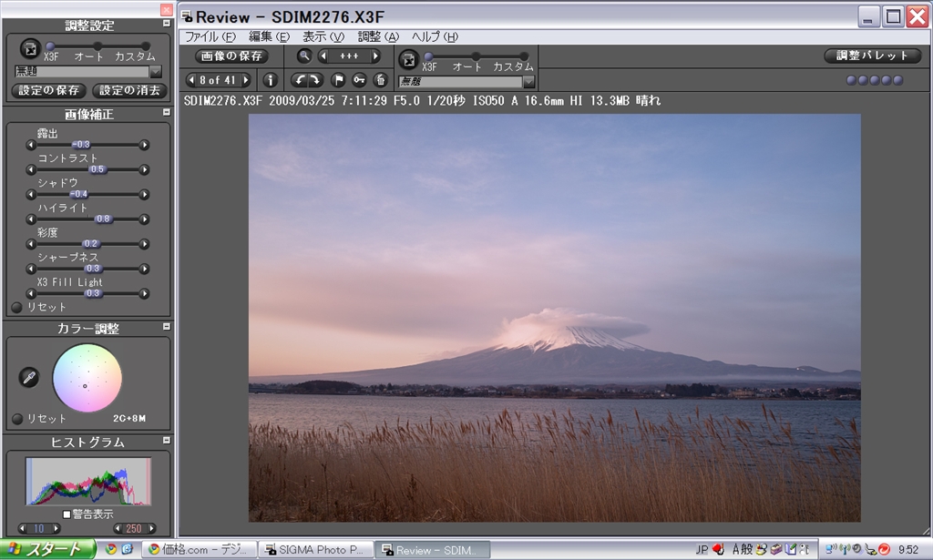Open the 無題 dropdown in 調整設定 panel
933x560 pixels.
pyautogui.click(x=155, y=71)
